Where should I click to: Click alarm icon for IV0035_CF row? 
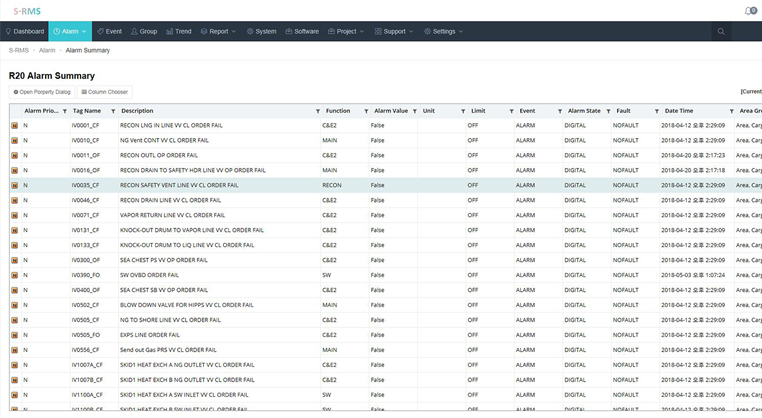pyautogui.click(x=15, y=185)
